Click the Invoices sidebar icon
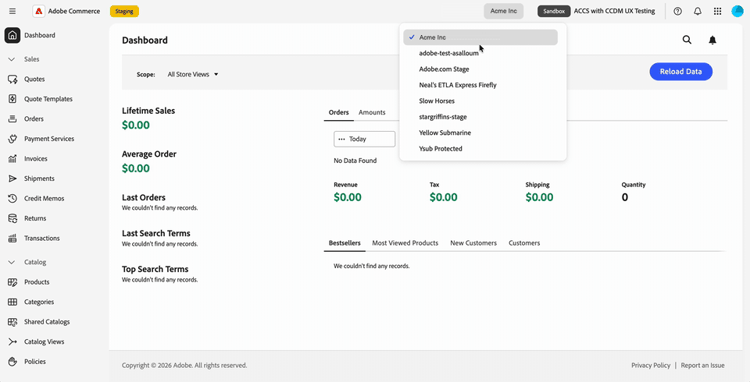This screenshot has width=750, height=382. 12,159
